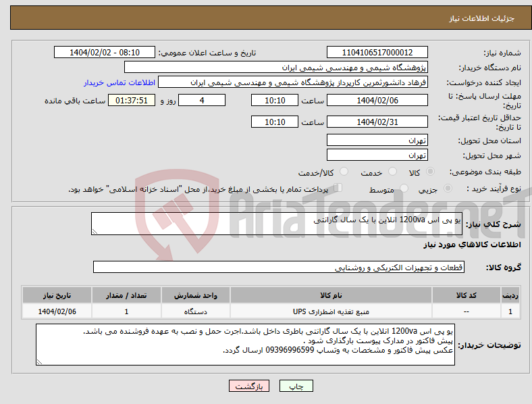Click the کد کالا column header
Image resolution: width=532 pixels, height=404 pixels.
tap(467, 295)
